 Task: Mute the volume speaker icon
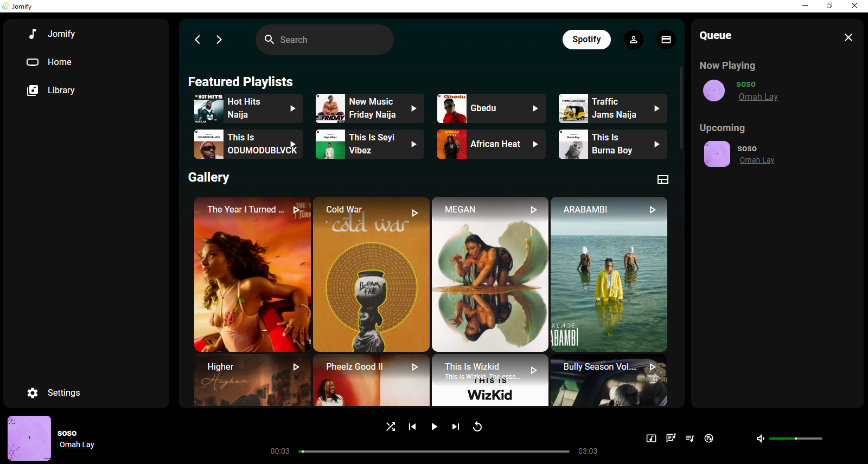761,439
